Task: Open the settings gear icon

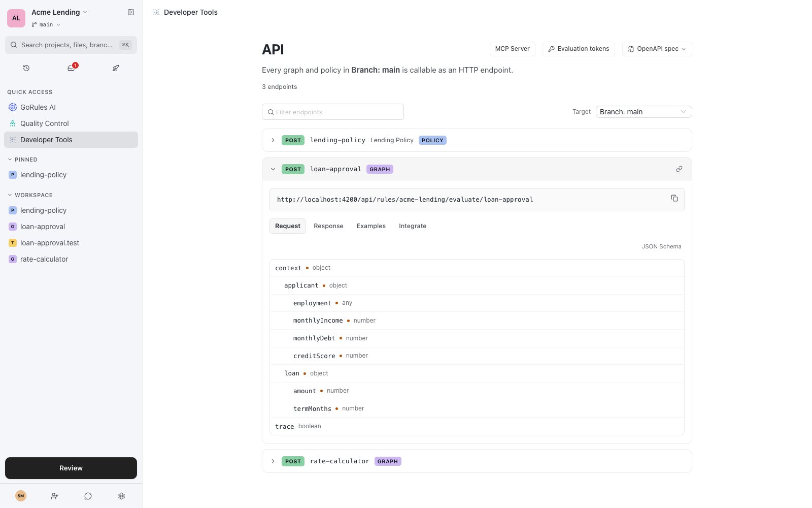Action: click(121, 496)
